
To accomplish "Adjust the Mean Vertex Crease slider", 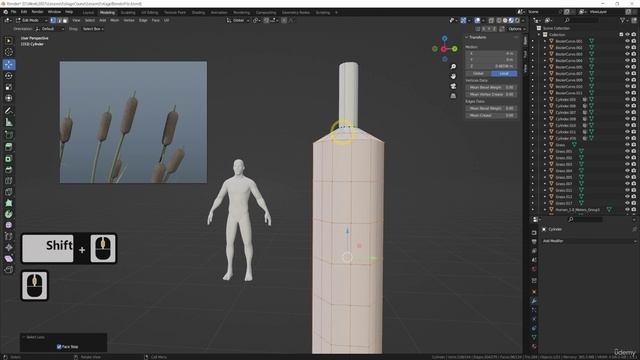I will point(491,94).
